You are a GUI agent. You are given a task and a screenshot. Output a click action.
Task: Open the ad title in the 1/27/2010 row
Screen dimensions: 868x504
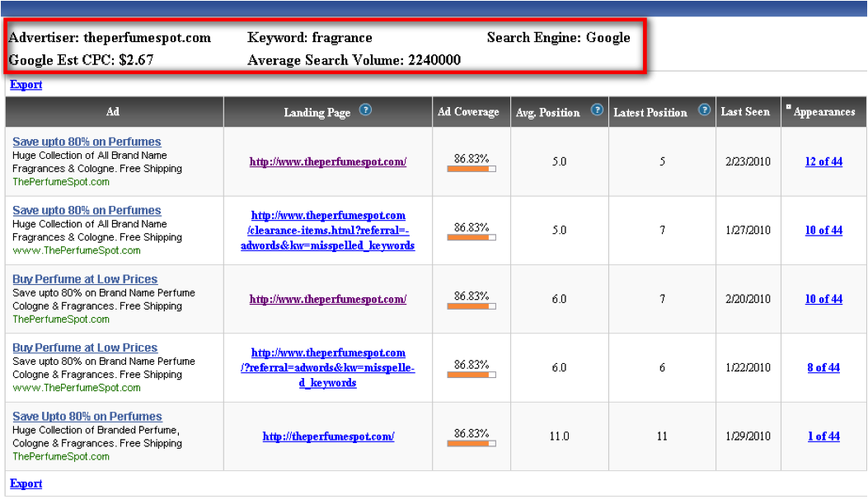coord(87,210)
